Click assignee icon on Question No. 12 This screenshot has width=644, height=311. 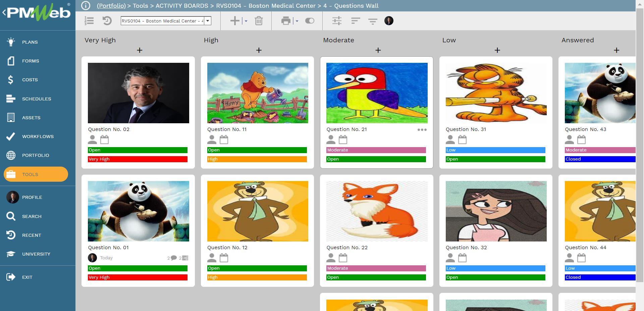[212, 258]
